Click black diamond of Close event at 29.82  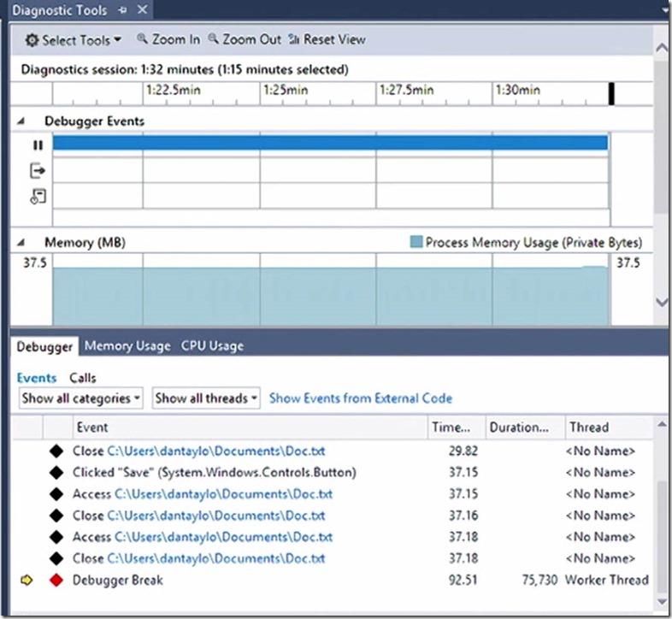[x=56, y=451]
